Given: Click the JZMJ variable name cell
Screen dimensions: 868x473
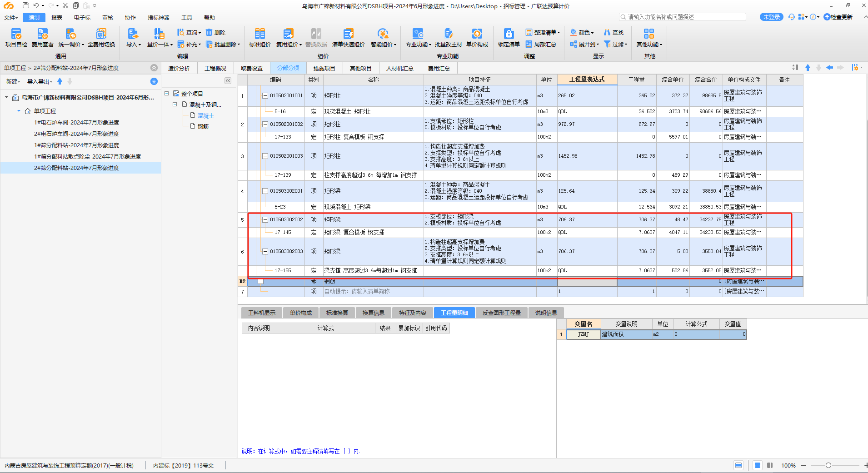Looking at the screenshot, I should click(584, 334).
